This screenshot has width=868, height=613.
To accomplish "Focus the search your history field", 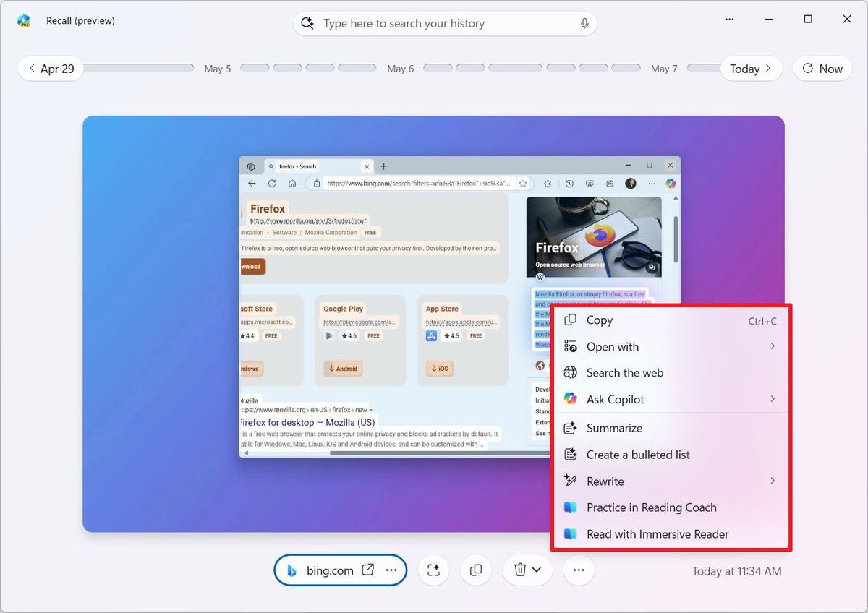I will (445, 23).
